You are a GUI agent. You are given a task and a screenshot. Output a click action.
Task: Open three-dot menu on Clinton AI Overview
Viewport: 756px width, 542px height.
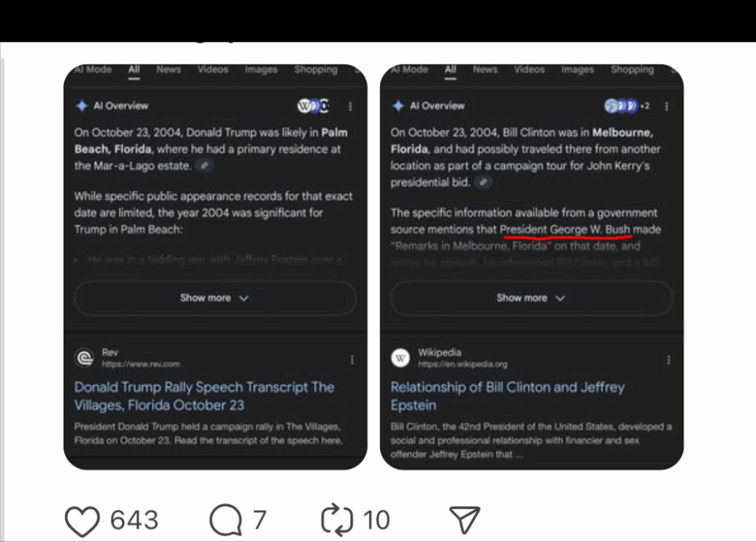click(x=666, y=107)
